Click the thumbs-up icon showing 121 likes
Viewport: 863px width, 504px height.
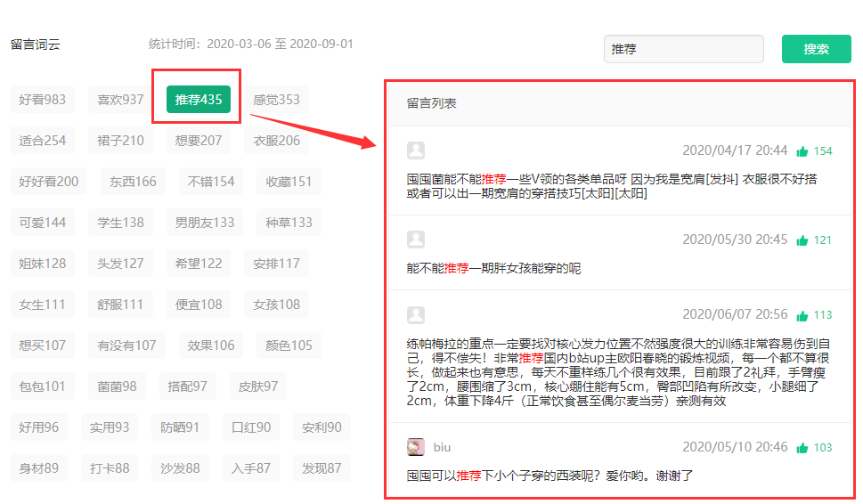[x=802, y=240]
